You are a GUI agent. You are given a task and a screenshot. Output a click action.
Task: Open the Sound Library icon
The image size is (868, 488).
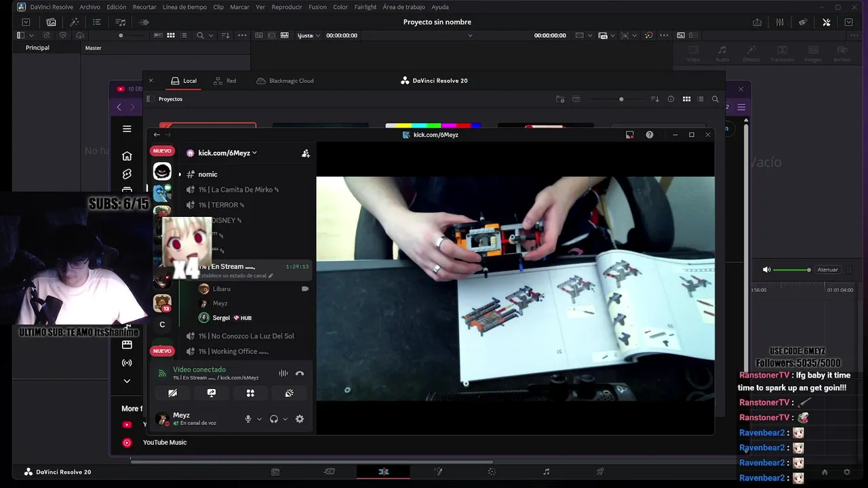[x=121, y=22]
